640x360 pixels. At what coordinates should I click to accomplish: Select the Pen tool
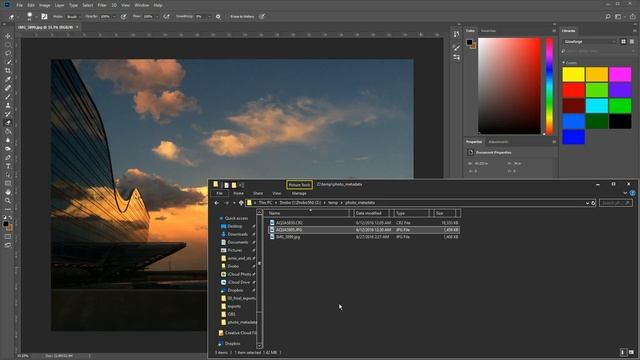8,158
